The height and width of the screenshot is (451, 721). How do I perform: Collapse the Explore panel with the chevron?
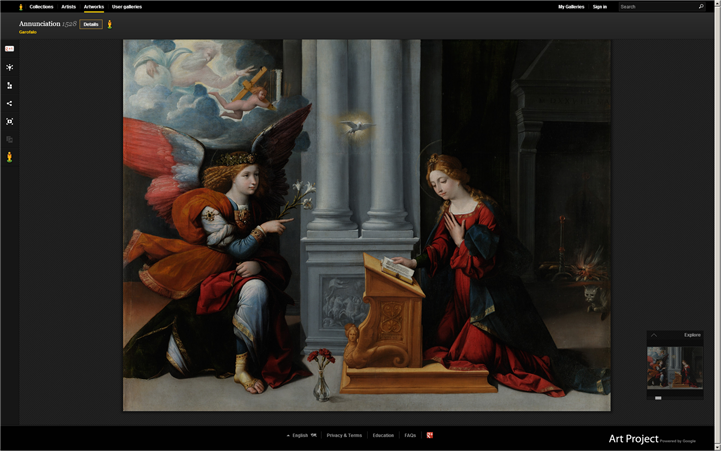click(x=653, y=335)
